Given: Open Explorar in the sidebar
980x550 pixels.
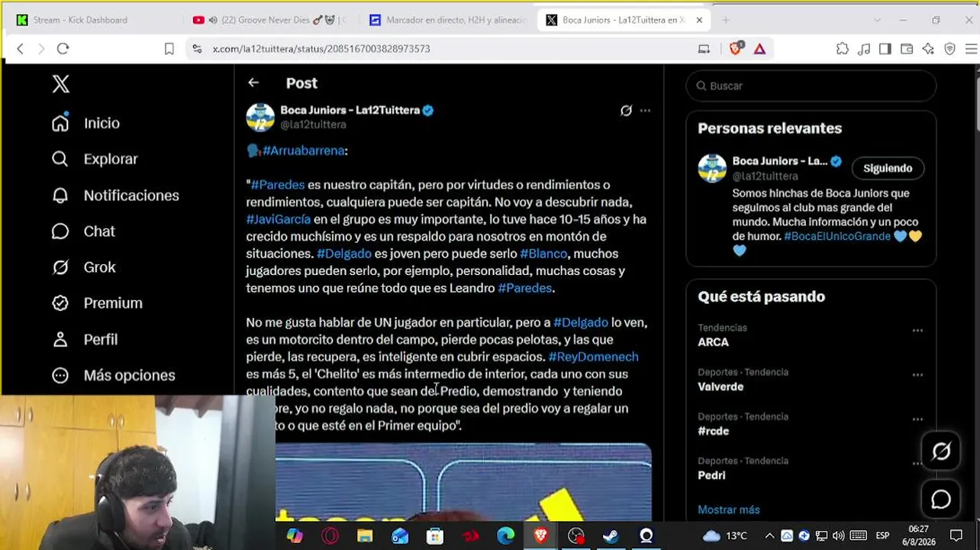Looking at the screenshot, I should point(95,159).
